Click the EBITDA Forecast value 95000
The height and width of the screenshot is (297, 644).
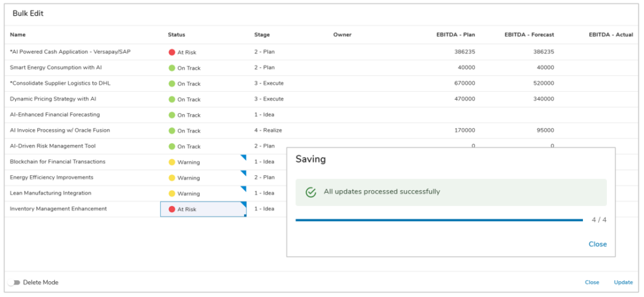pyautogui.click(x=545, y=130)
